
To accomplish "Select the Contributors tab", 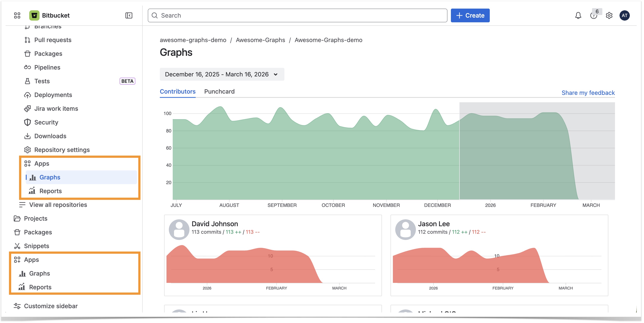I will [177, 92].
